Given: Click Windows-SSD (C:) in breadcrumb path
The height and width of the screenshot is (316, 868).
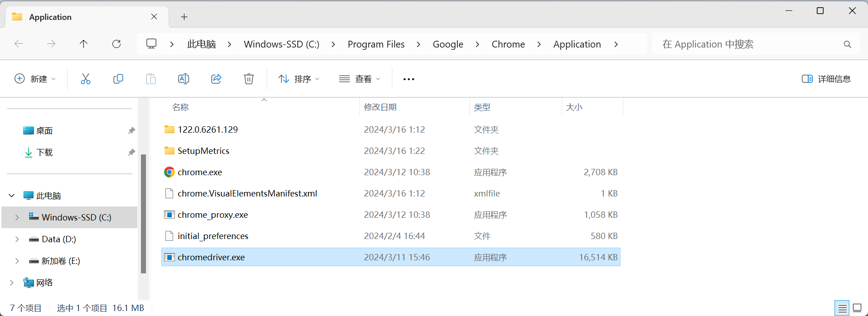Looking at the screenshot, I should [281, 44].
